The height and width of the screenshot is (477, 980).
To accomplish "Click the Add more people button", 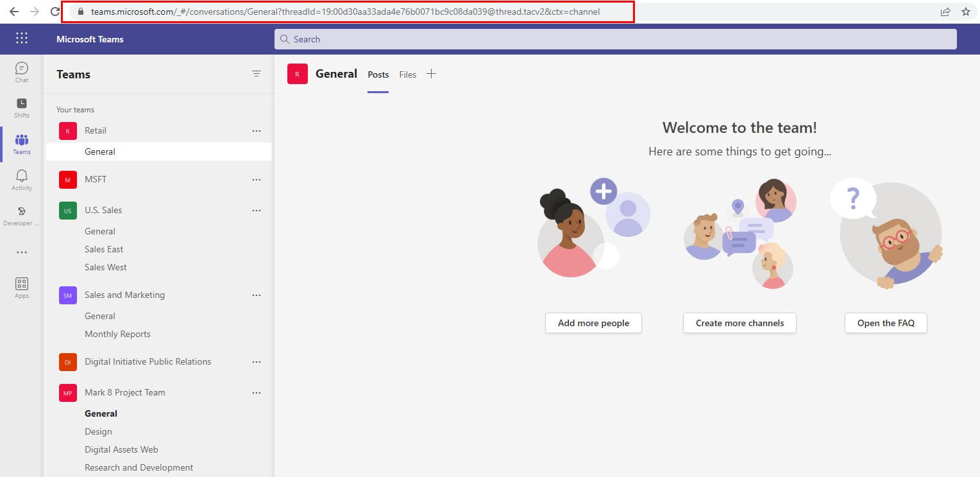I will pos(593,323).
